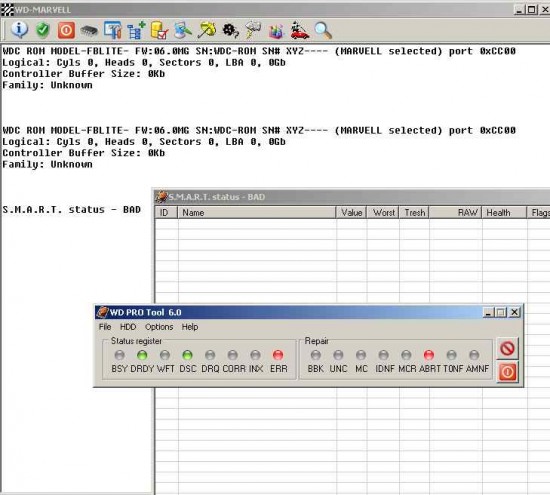Click the S.M.A.R.T. status - BAD window title bar
550x495 pixels.
click(352, 197)
